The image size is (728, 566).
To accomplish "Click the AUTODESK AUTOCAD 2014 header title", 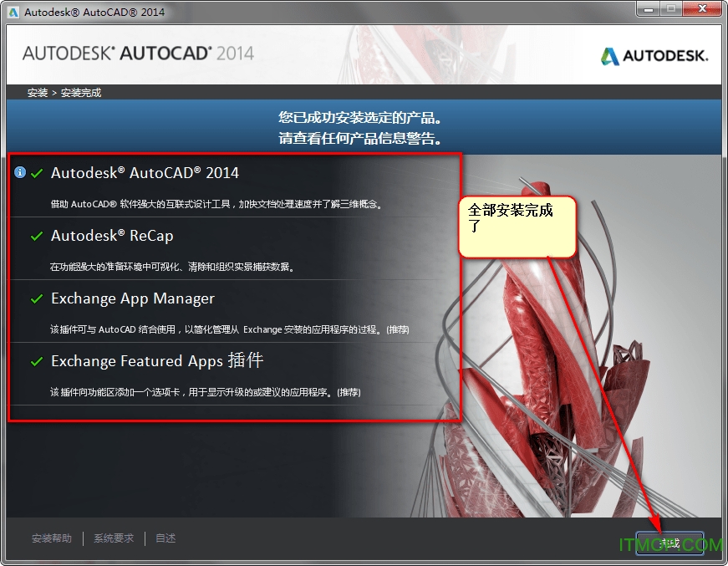I will tap(139, 54).
